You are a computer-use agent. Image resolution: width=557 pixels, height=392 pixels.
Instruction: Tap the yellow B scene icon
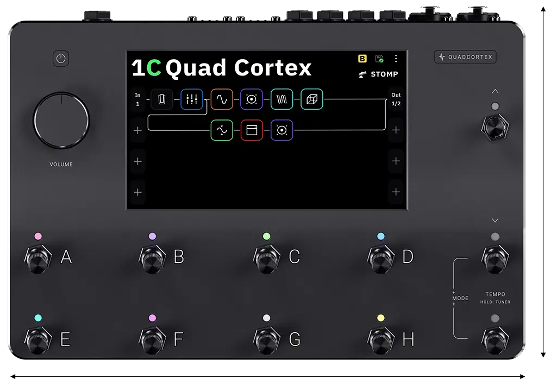[x=362, y=59]
